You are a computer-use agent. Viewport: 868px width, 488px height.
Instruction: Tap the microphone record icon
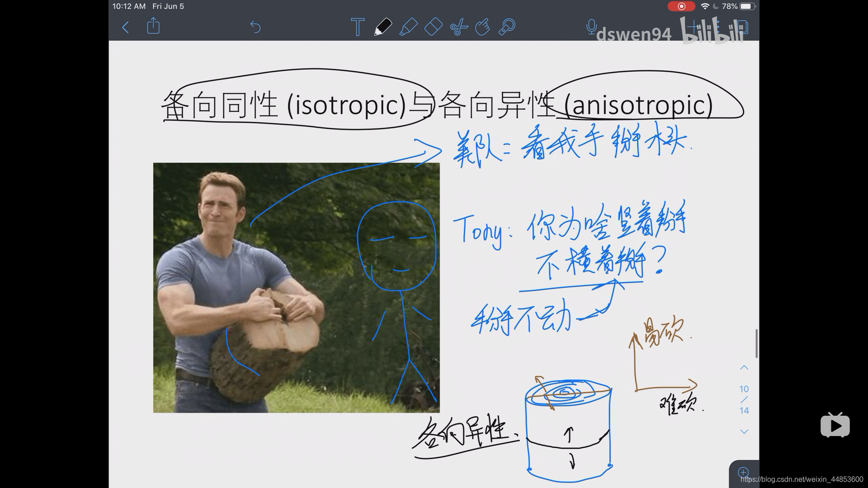[x=591, y=27]
